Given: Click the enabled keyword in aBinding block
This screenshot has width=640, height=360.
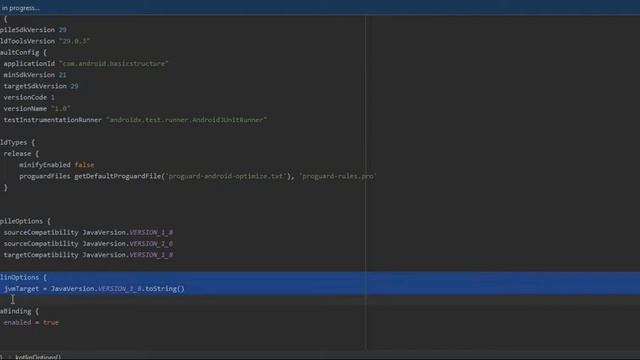Looking at the screenshot, I should click(x=17, y=322).
